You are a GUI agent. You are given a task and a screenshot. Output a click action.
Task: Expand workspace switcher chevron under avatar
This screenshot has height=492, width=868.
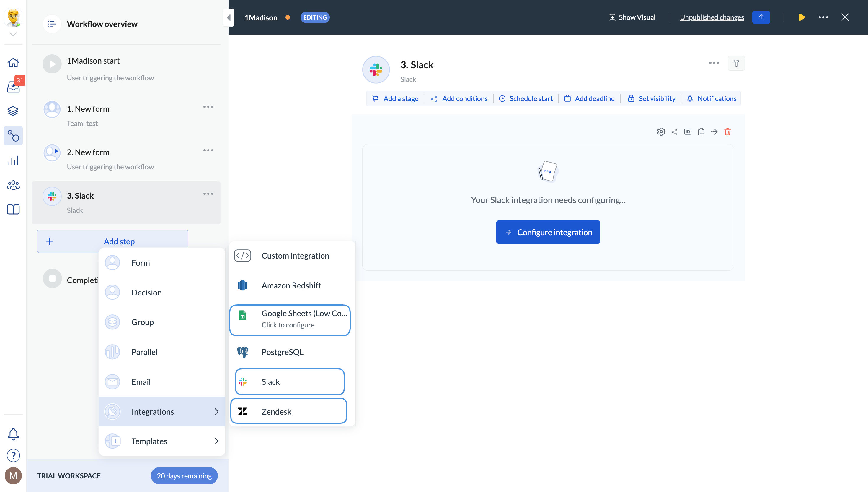13,34
